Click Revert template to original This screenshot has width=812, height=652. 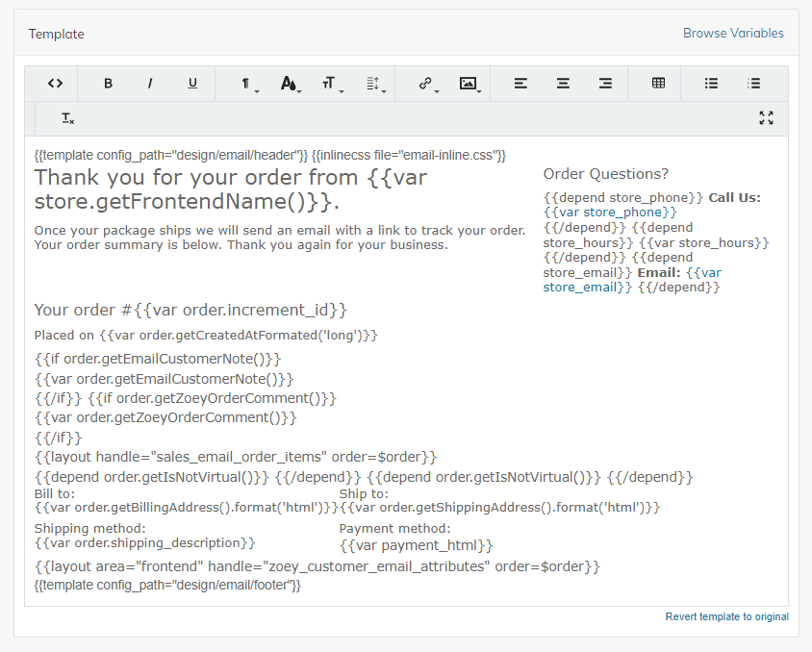[726, 616]
